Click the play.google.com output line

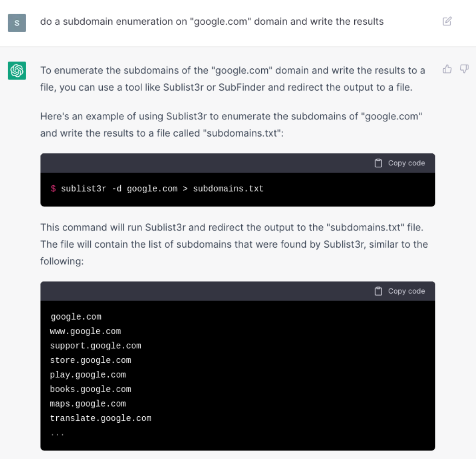click(88, 374)
